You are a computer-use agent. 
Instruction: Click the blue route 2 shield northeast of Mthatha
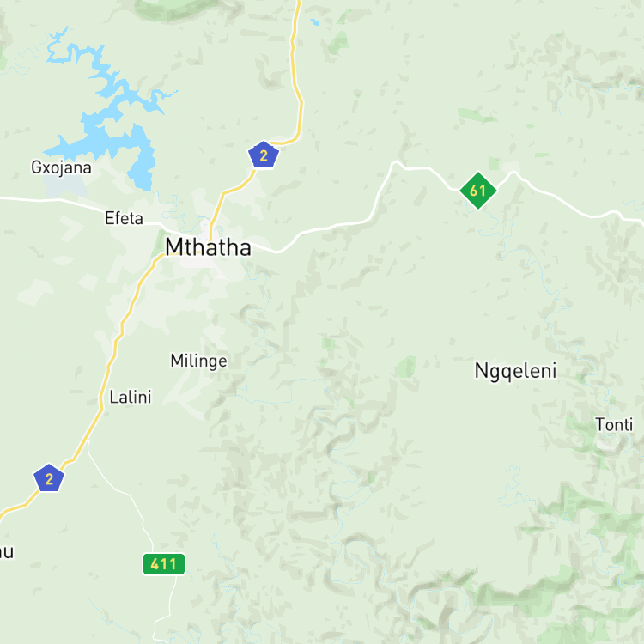pos(264,155)
